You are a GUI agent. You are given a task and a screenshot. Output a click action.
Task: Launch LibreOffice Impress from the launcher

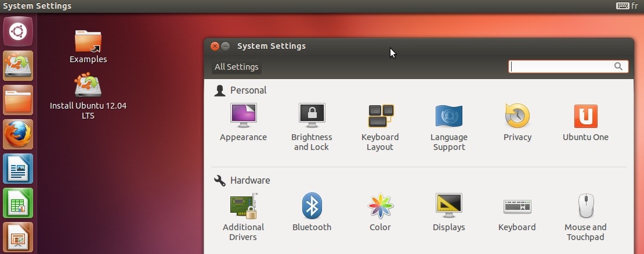pyautogui.click(x=17, y=237)
